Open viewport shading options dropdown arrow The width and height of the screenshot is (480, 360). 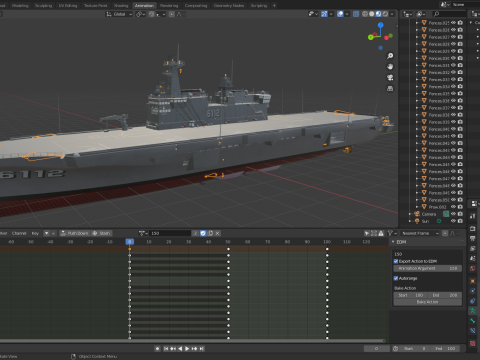392,14
